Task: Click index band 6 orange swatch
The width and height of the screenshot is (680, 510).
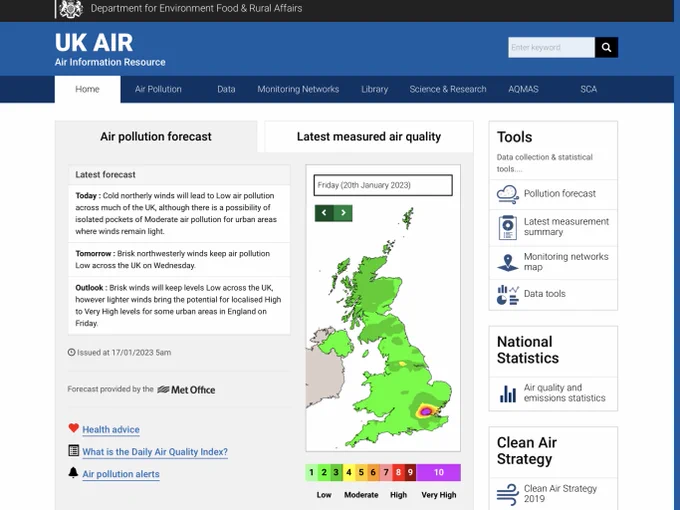Action: click(373, 472)
